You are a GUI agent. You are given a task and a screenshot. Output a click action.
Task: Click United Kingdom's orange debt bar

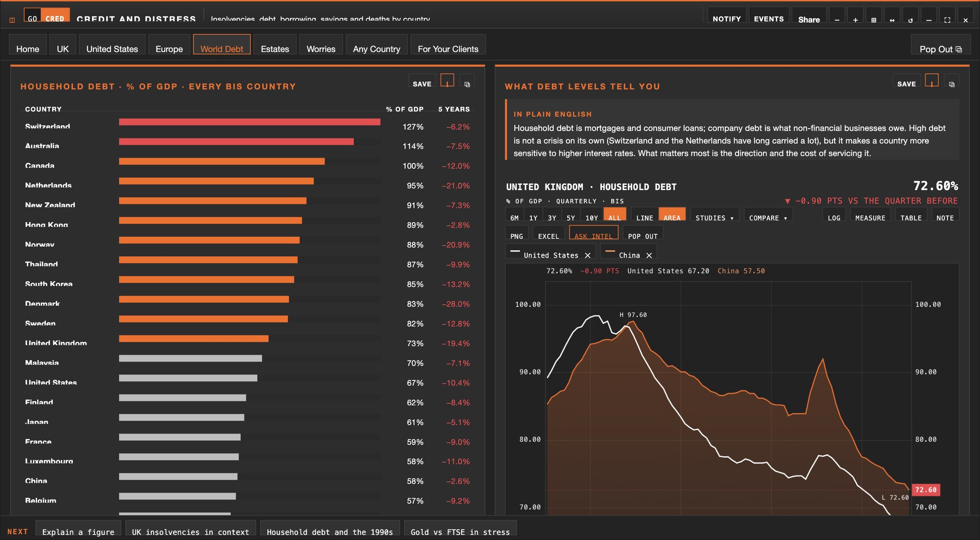click(194, 338)
